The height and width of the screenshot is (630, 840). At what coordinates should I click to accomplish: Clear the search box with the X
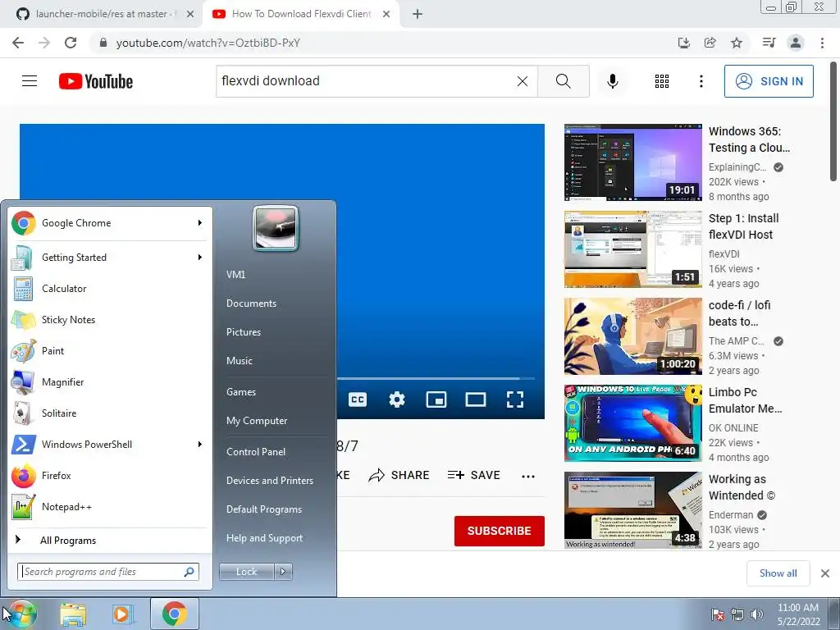(523, 81)
